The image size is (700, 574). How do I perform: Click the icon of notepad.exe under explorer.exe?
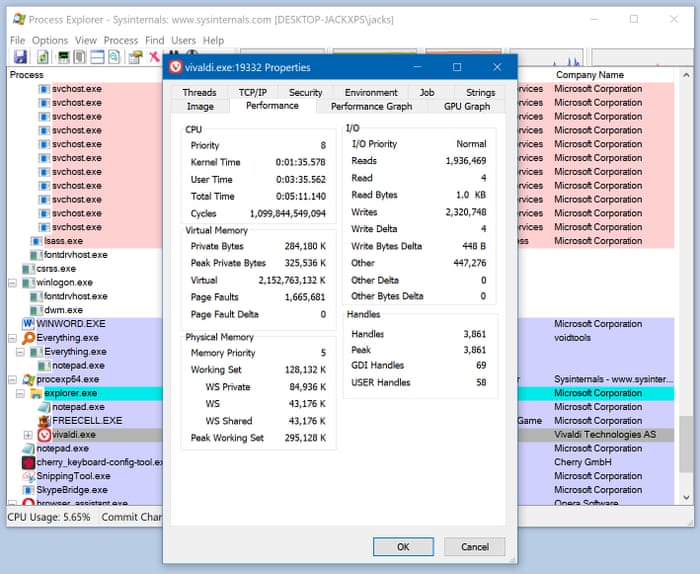pyautogui.click(x=44, y=407)
